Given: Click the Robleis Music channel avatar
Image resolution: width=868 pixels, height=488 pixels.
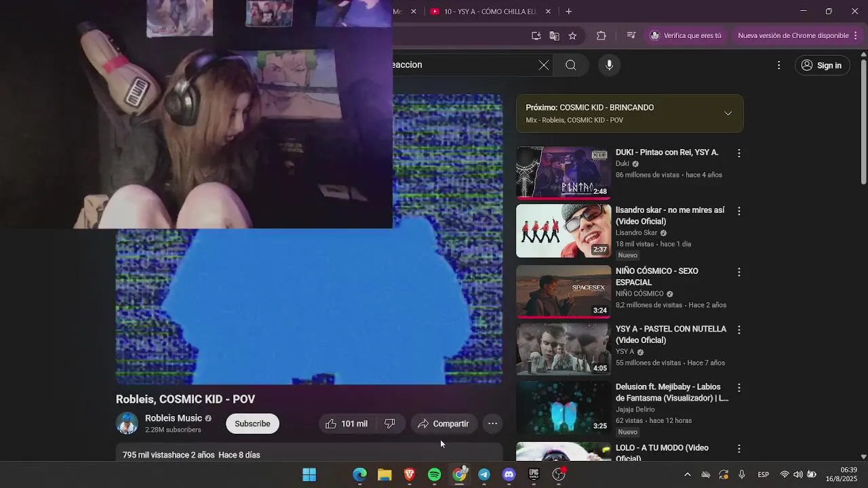Looking at the screenshot, I should [127, 424].
